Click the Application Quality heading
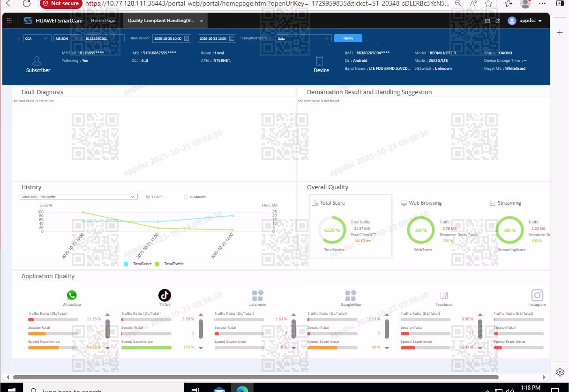 coord(48,276)
